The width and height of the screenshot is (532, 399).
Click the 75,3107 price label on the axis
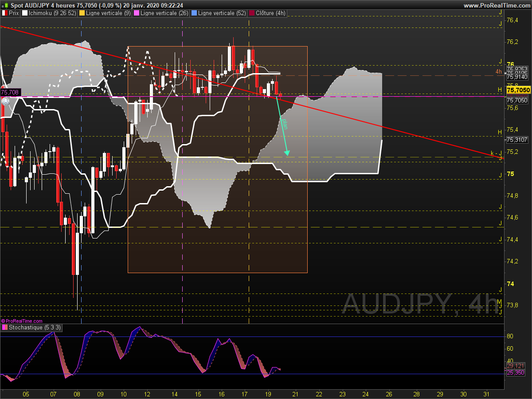[517, 140]
